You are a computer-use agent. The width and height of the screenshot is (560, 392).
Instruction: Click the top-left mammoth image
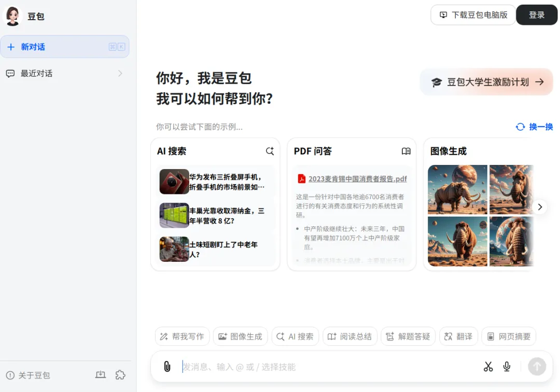coord(457,190)
